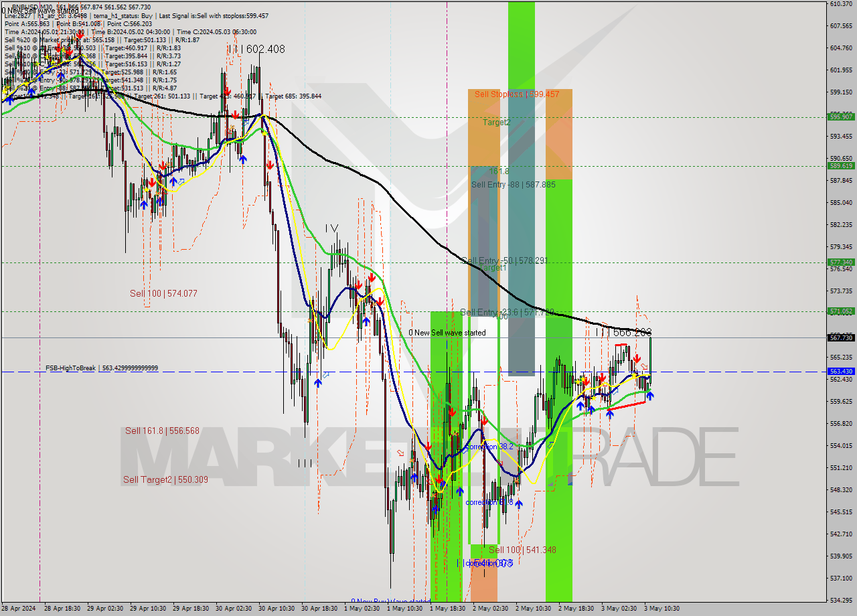Click the Sell Entry -23.6 571.729 label
The height and width of the screenshot is (616, 857).
coord(507,312)
